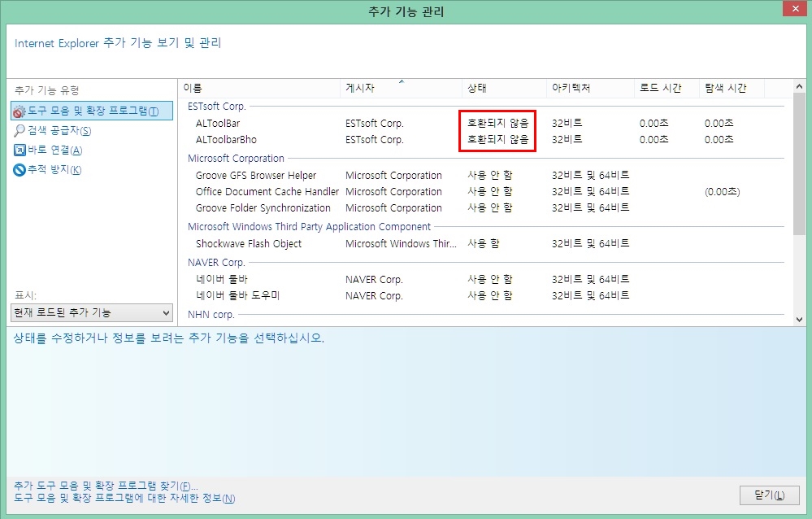
Task: Sort by the 게시자 column header
Action: 401,88
